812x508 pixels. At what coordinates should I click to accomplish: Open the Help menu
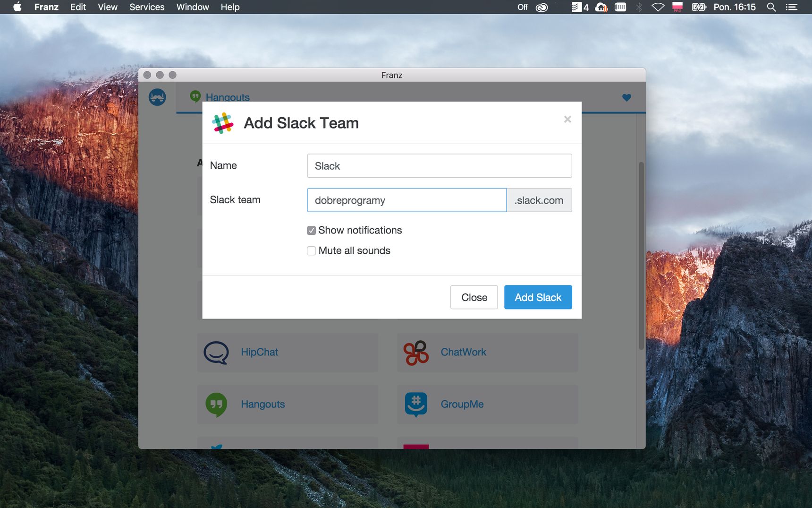coord(230,7)
